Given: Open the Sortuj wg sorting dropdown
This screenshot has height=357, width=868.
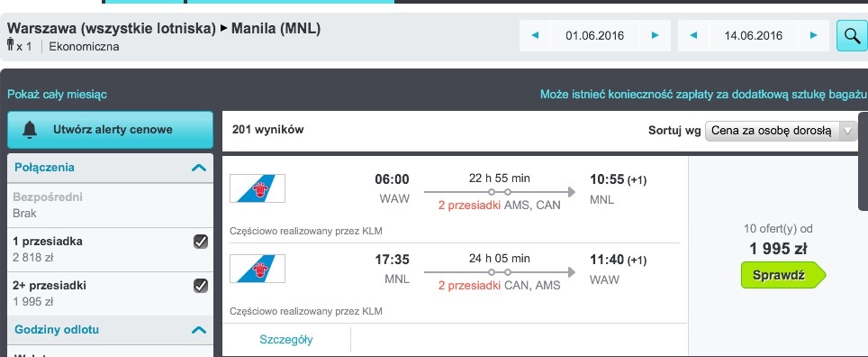Looking at the screenshot, I should pyautogui.click(x=781, y=132).
